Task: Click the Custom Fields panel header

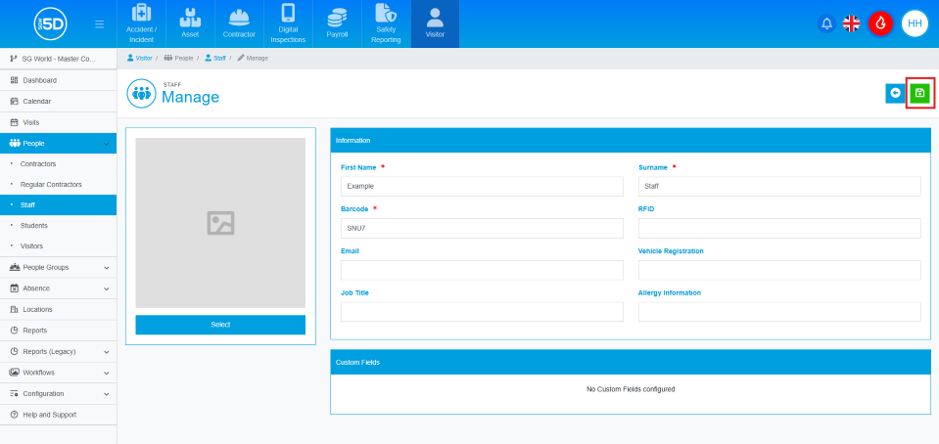Action: tap(631, 362)
